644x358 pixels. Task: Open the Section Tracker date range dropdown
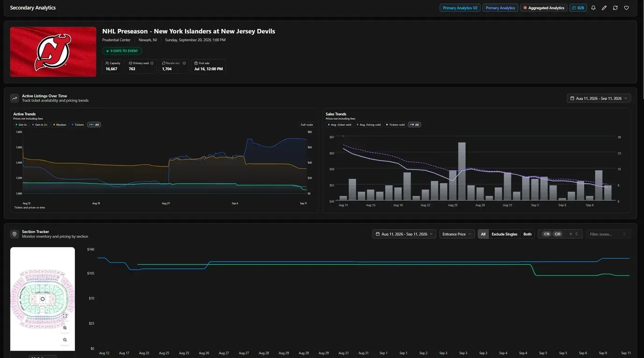click(404, 234)
